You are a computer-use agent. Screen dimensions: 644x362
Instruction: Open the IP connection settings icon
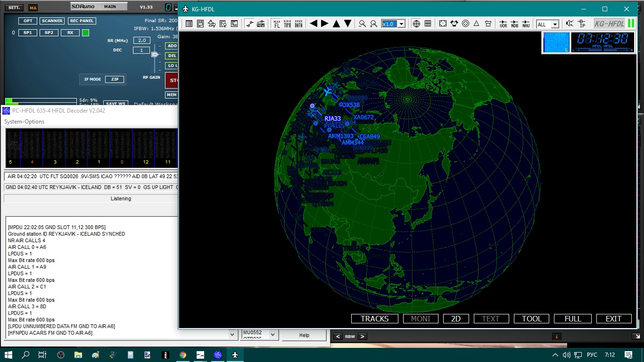click(x=581, y=24)
